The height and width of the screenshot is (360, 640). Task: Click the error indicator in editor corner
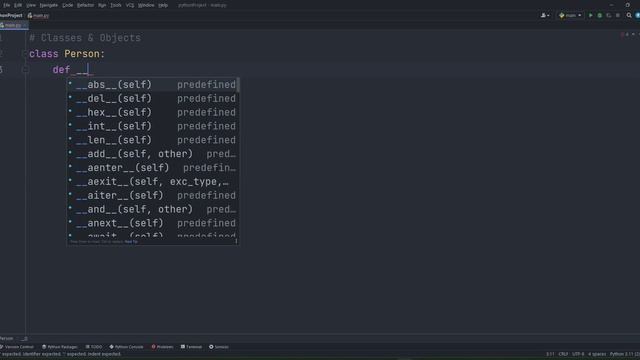tap(623, 35)
